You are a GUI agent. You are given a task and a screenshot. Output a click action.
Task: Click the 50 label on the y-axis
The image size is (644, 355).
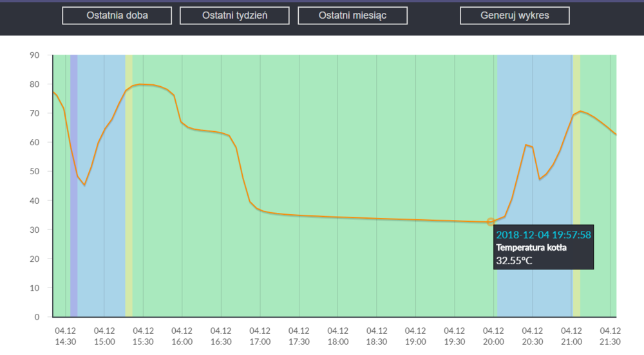pyautogui.click(x=35, y=172)
